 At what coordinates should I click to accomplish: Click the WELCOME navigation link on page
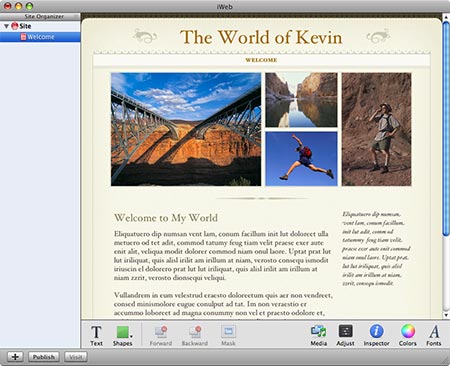pyautogui.click(x=261, y=60)
